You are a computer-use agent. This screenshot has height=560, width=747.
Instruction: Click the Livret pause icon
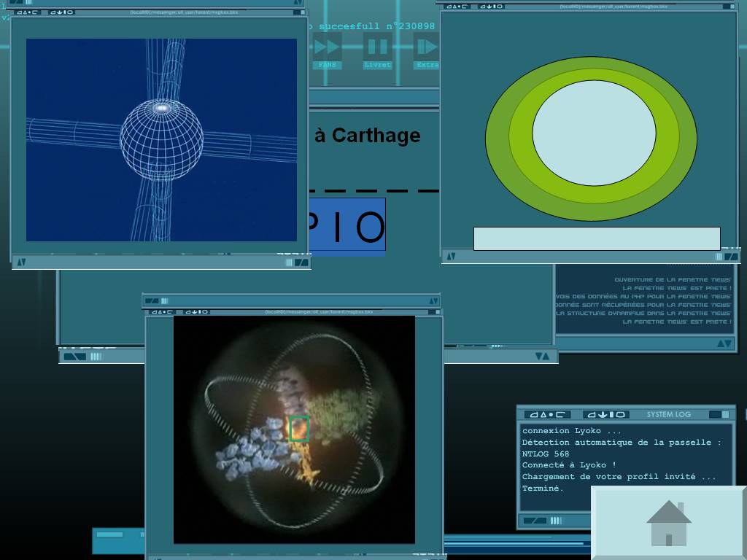click(377, 46)
